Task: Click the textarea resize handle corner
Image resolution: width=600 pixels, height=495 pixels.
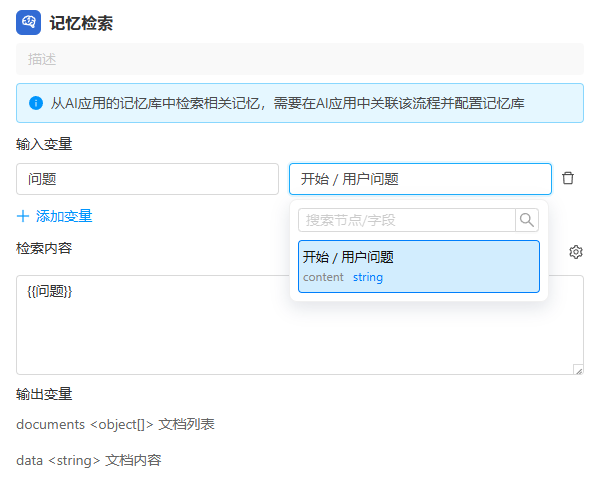Action: tap(578, 369)
